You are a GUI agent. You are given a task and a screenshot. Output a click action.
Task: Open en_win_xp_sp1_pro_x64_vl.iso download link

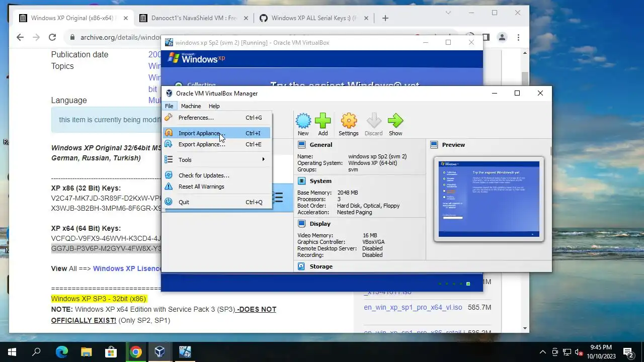pyautogui.click(x=413, y=307)
